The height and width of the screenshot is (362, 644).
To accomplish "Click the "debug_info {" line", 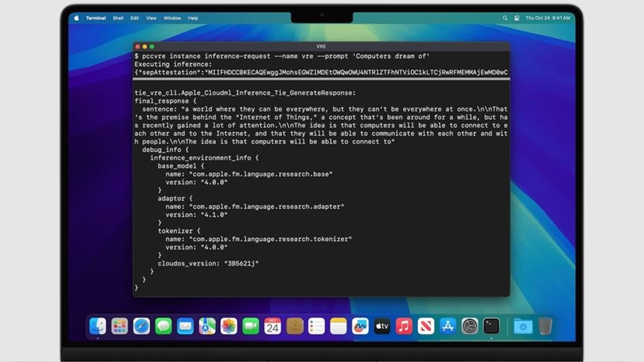I will 166,150.
